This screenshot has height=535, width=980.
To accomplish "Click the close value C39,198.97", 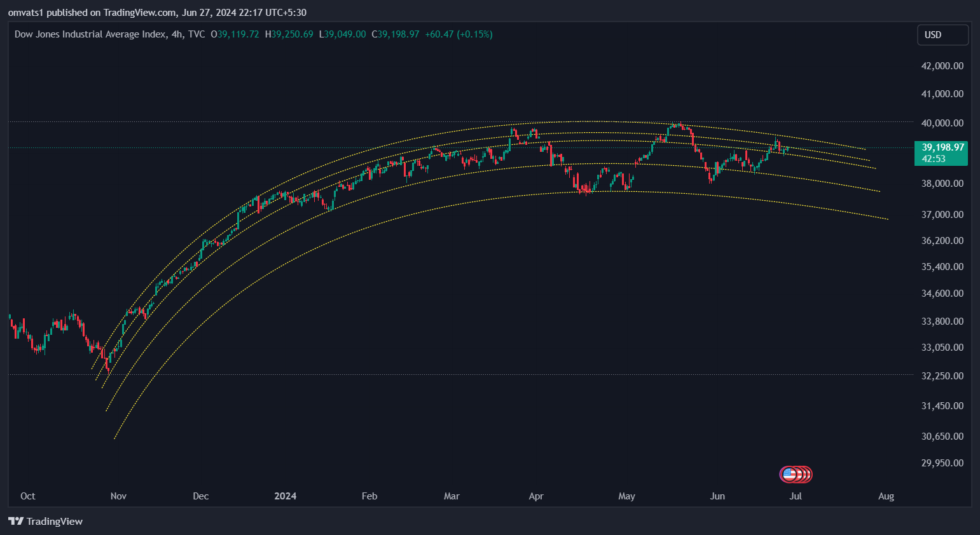I will pos(396,34).
